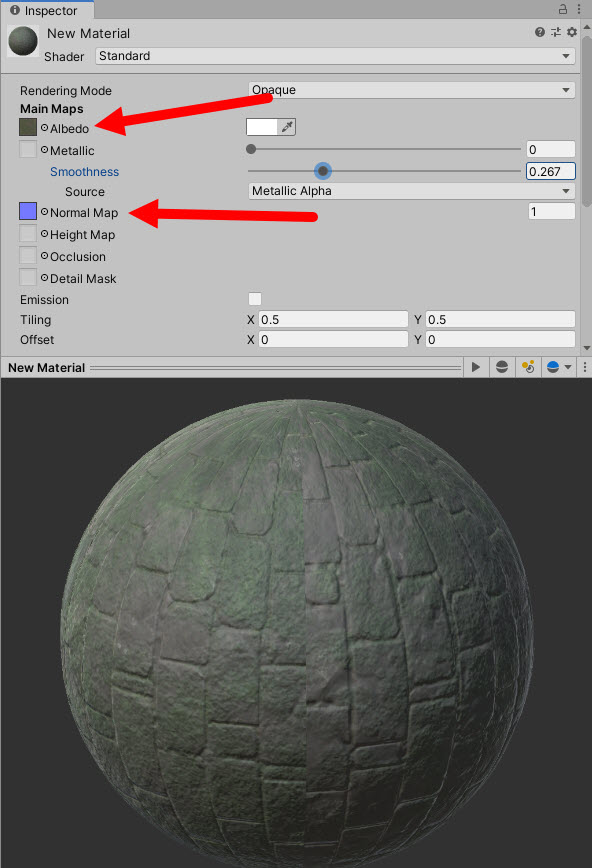592x868 pixels.
Task: Enable the Emission checkbox
Action: (x=255, y=299)
